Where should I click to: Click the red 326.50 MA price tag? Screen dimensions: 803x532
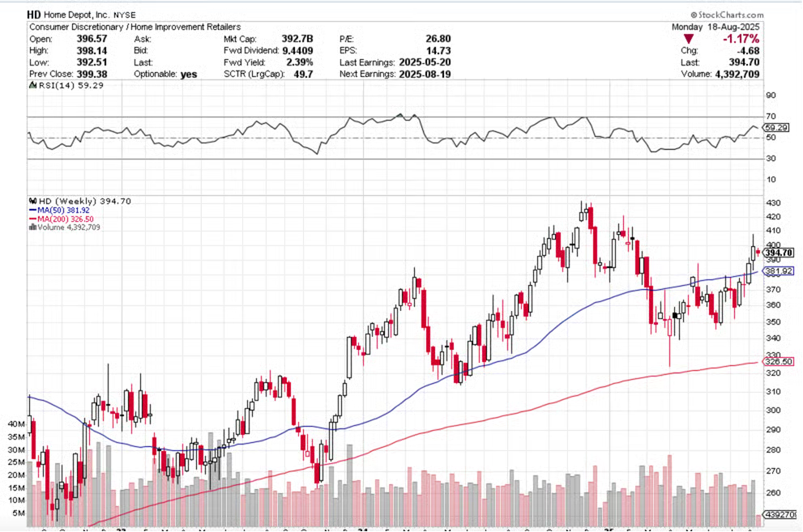point(779,361)
